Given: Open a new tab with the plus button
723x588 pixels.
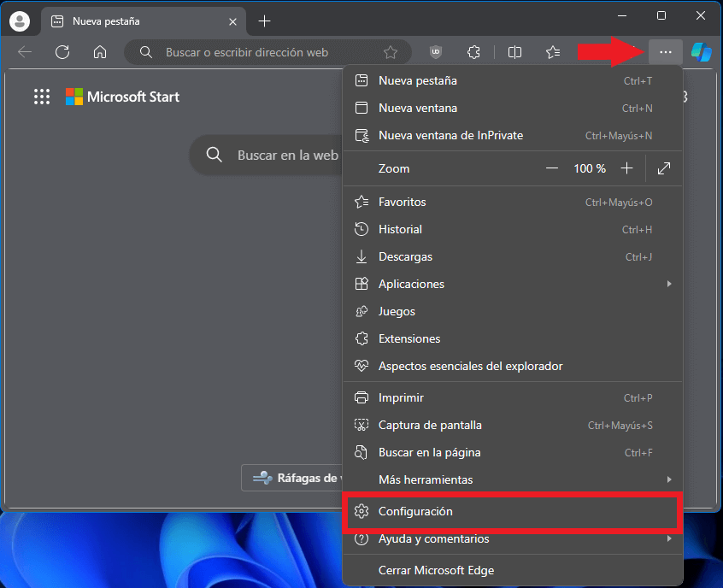Looking at the screenshot, I should coord(264,21).
